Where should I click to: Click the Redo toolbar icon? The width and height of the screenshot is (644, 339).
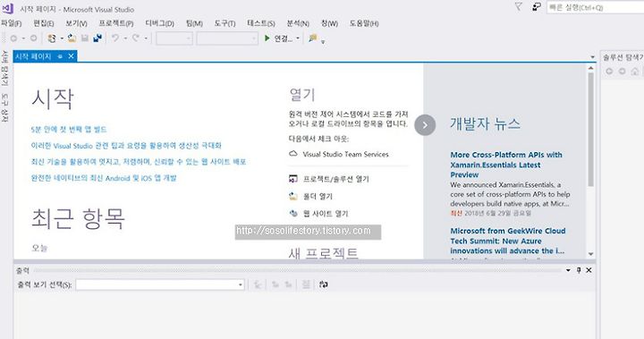136,38
